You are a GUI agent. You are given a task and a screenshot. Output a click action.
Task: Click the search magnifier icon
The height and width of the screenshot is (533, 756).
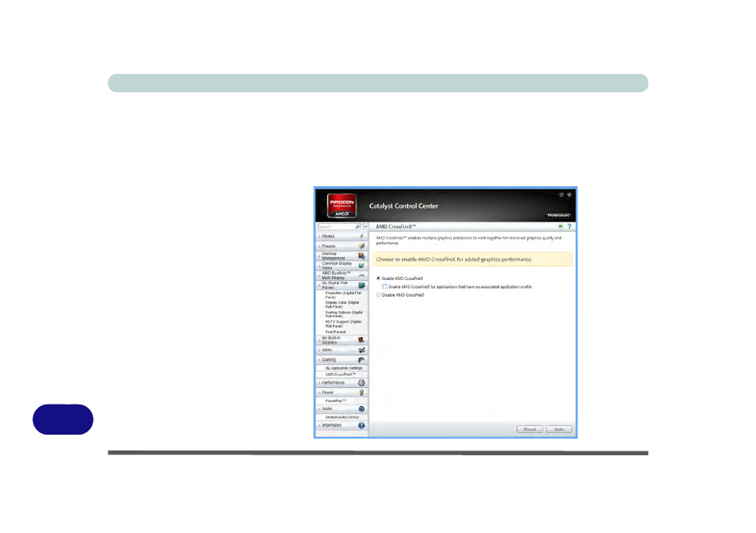coord(357,227)
